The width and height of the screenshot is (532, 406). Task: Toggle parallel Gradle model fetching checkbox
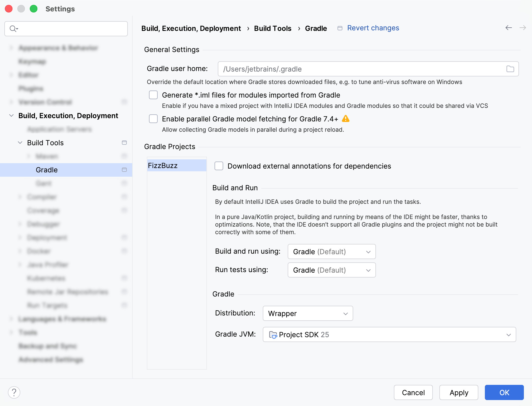[153, 119]
